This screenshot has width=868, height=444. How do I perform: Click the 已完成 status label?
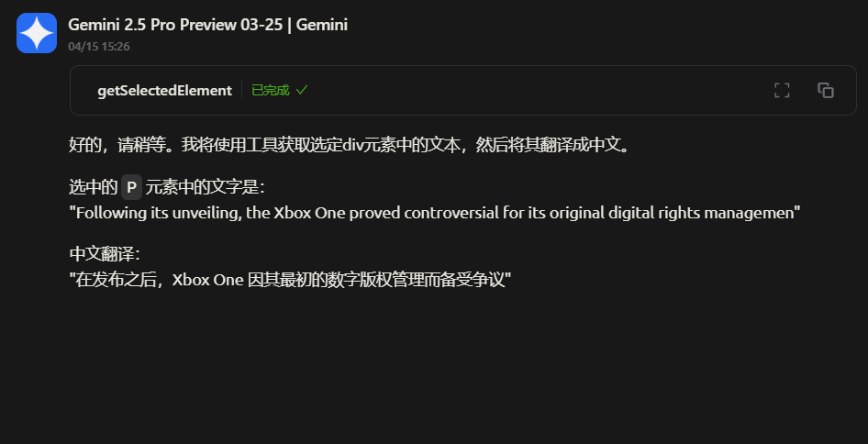(x=270, y=90)
